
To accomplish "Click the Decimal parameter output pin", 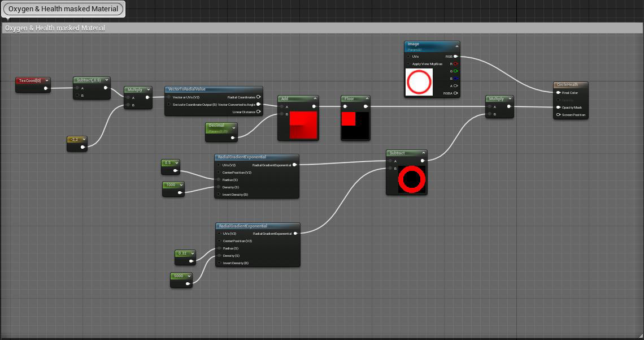I will point(233,137).
